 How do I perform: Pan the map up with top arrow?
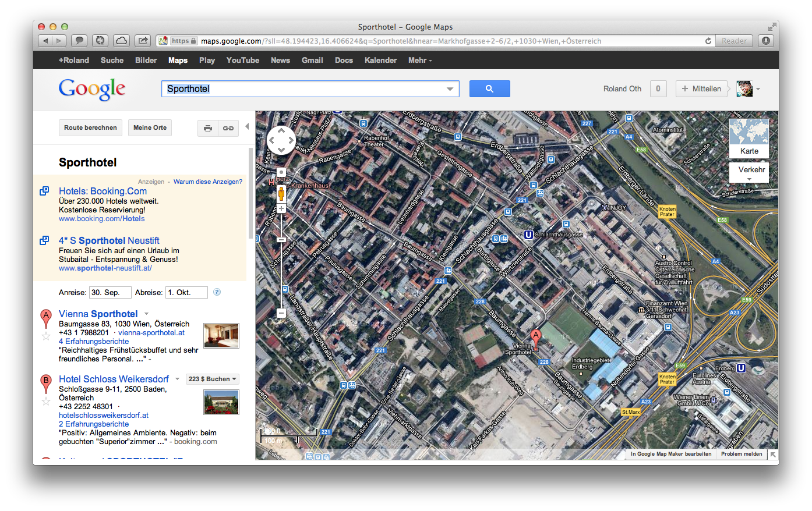pyautogui.click(x=281, y=131)
